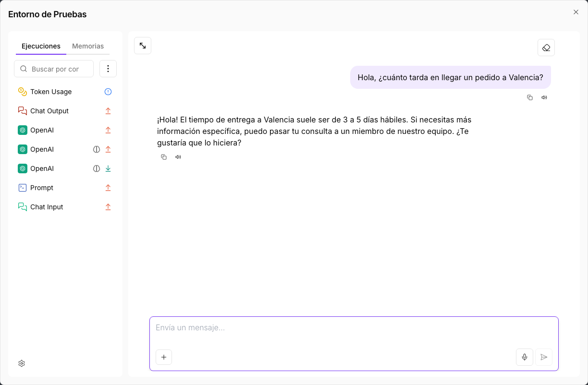The image size is (588, 385).
Task: Switch to the Memorias tab
Action: pos(88,46)
